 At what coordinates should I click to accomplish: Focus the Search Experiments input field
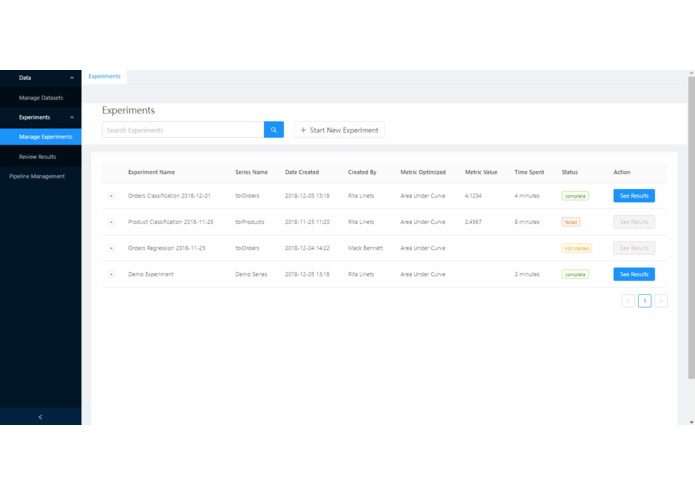pos(183,130)
